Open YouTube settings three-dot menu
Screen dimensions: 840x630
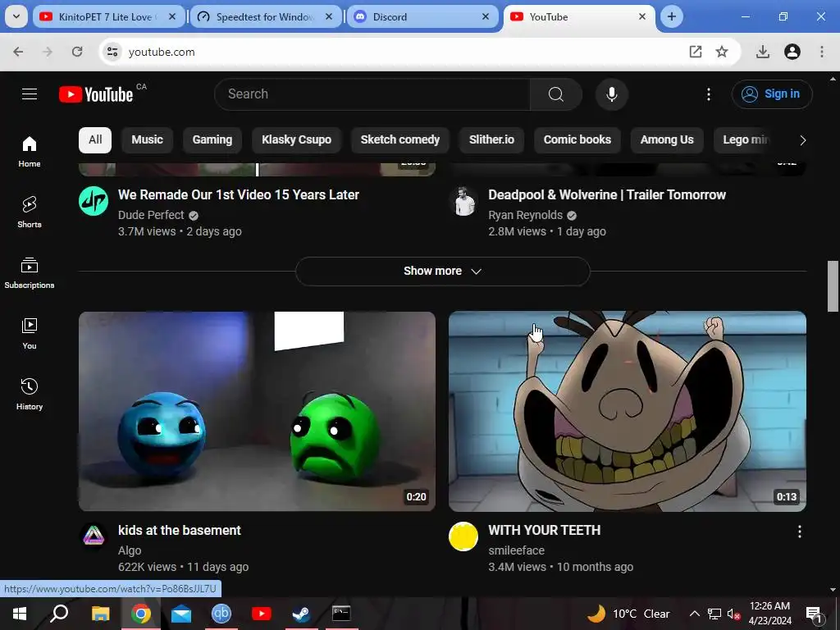tap(708, 94)
